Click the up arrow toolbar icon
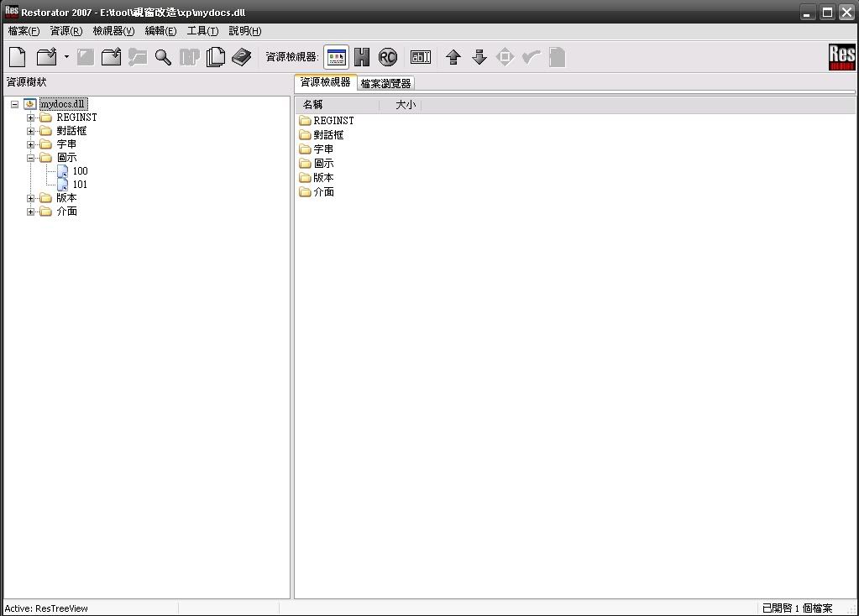The width and height of the screenshot is (859, 616). pyautogui.click(x=453, y=57)
